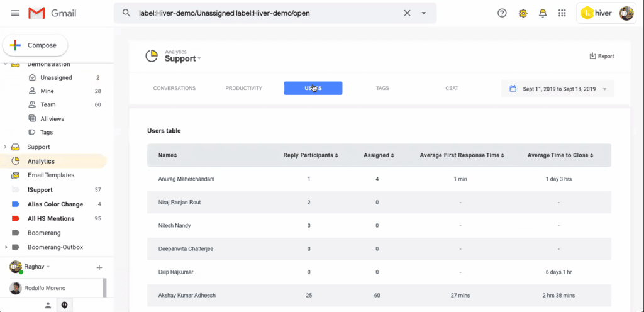Add a new chat with plus icon
Image resolution: width=644 pixels, height=312 pixels.
[x=99, y=267]
